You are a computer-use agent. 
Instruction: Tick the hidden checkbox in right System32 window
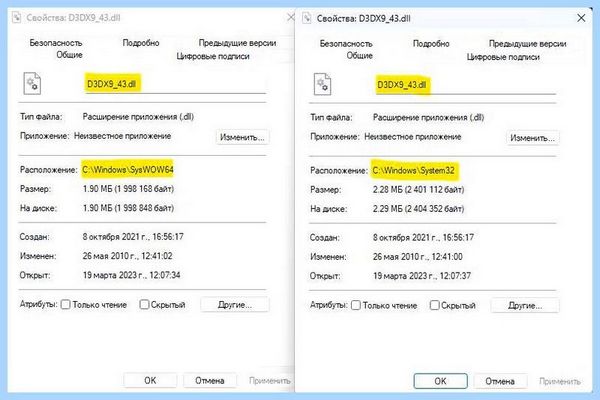point(434,305)
